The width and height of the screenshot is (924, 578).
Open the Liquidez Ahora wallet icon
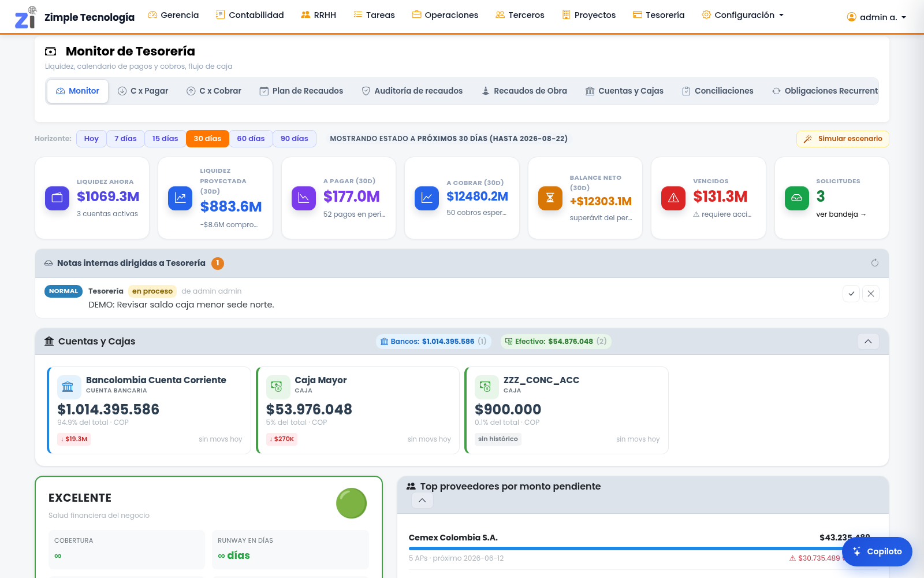[x=57, y=198]
